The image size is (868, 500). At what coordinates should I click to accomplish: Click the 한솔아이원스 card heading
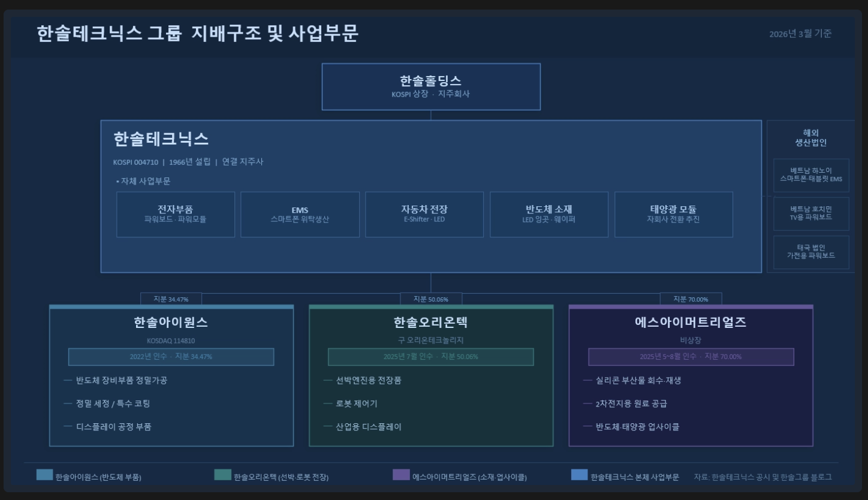(171, 323)
